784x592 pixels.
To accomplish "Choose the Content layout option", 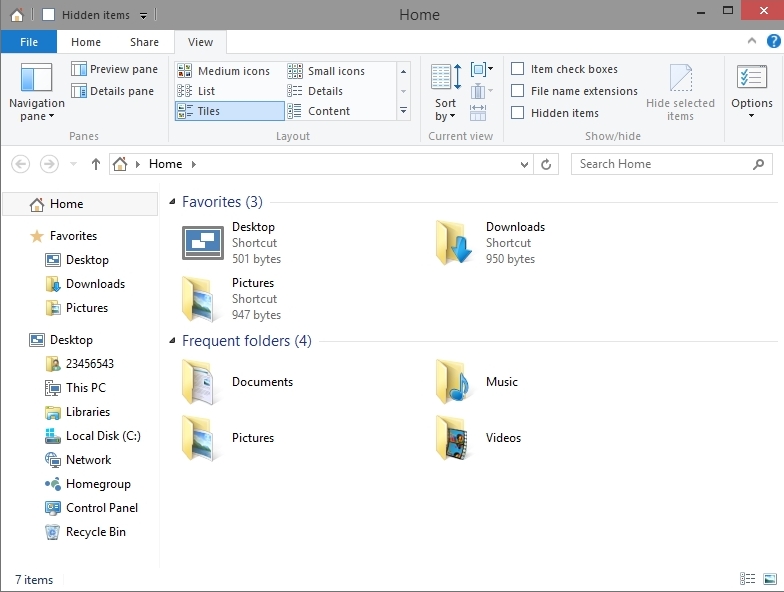I will 328,111.
